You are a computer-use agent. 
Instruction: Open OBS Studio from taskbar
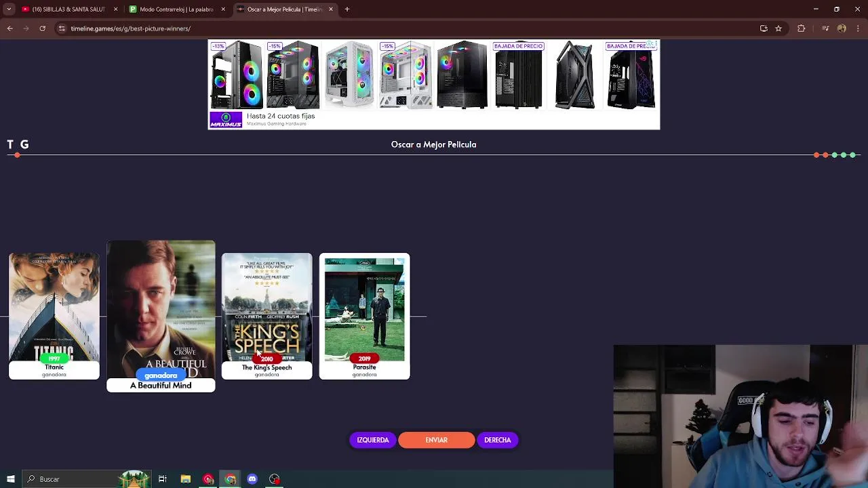[x=275, y=479]
